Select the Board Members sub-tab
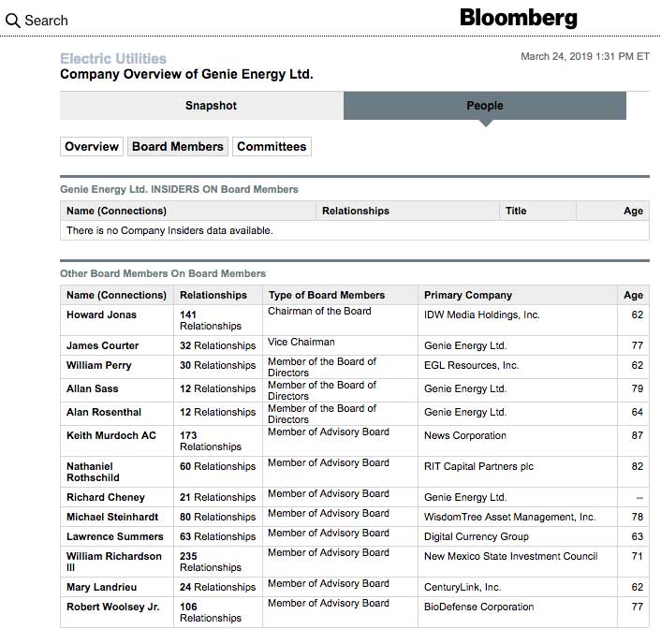The height and width of the screenshot is (644, 661). pyautogui.click(x=178, y=146)
